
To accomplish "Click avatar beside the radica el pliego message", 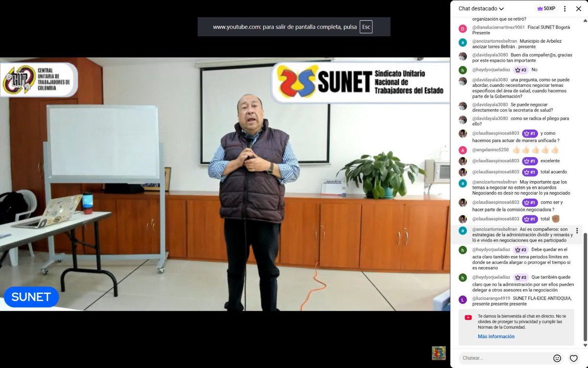I will (463, 120).
